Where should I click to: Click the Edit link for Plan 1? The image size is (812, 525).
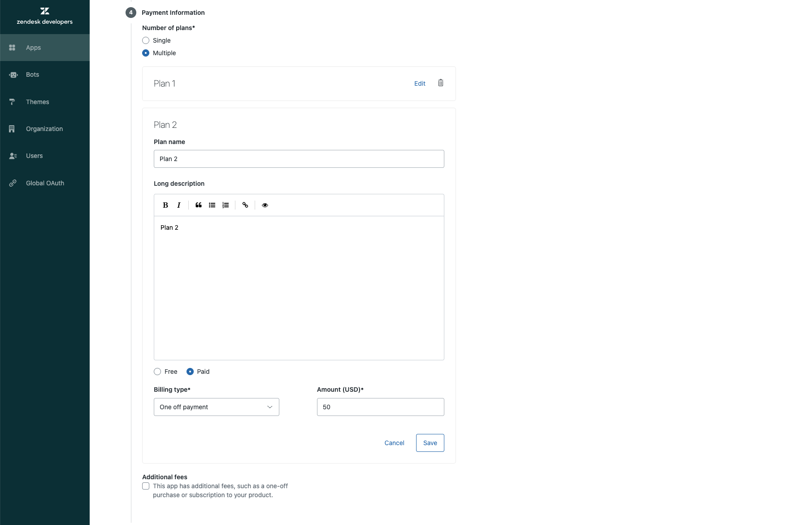tap(420, 83)
